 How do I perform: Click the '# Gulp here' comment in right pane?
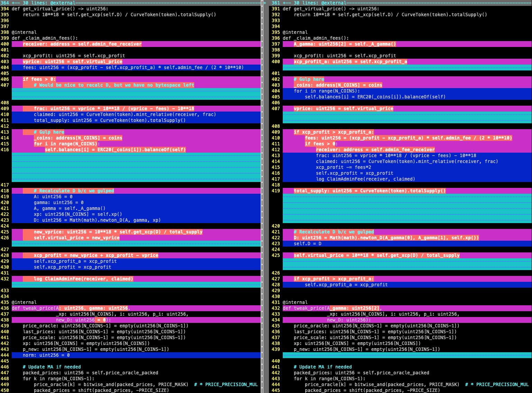coord(309,79)
